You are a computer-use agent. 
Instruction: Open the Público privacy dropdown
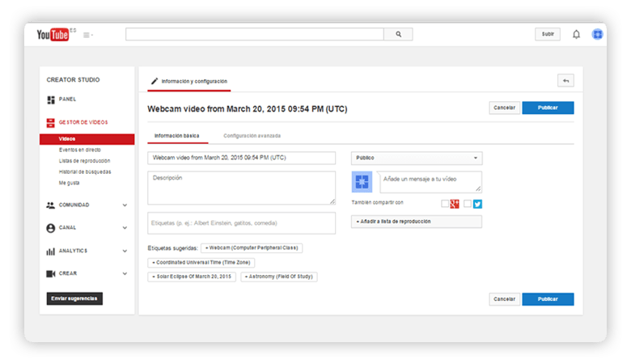tap(417, 158)
